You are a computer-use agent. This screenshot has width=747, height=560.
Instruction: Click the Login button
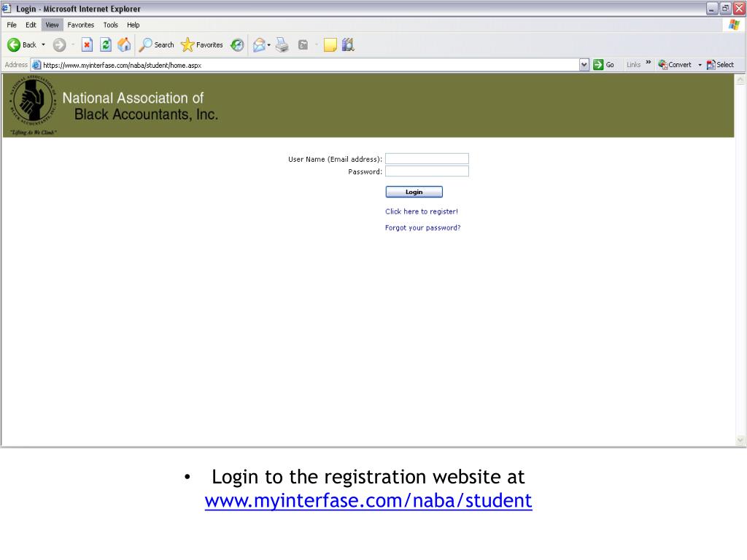click(x=414, y=192)
